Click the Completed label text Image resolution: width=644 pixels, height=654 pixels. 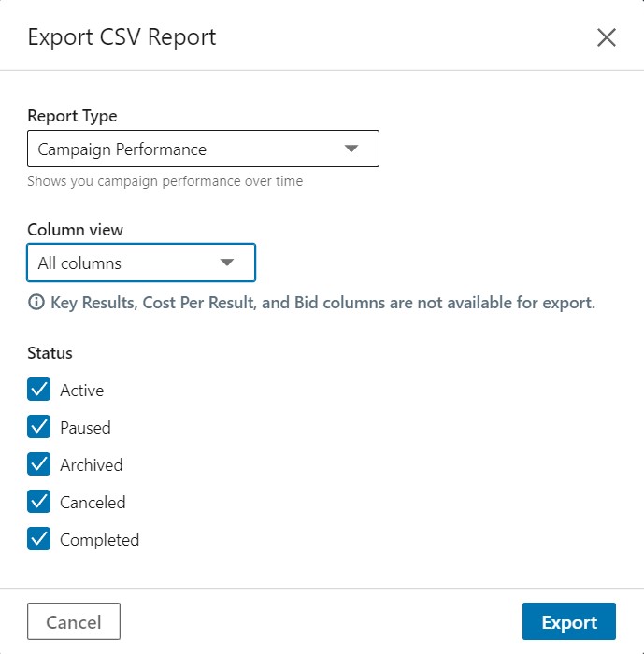tap(100, 540)
